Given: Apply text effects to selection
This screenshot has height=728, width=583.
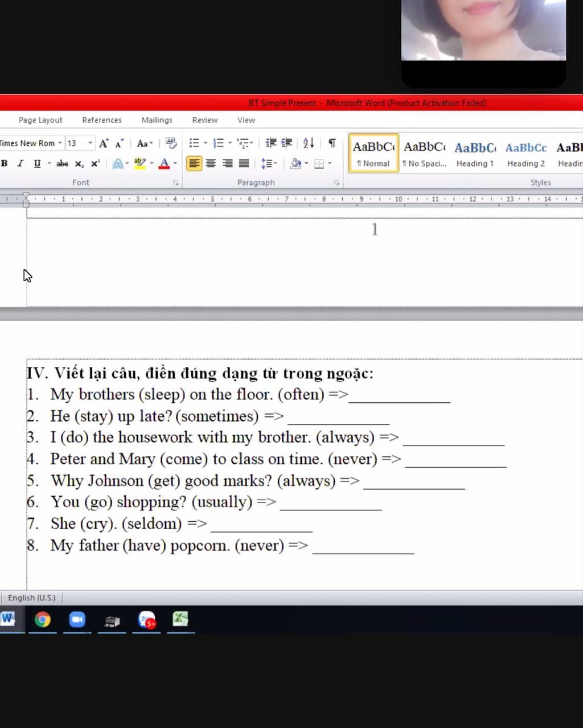Looking at the screenshot, I should point(118,163).
